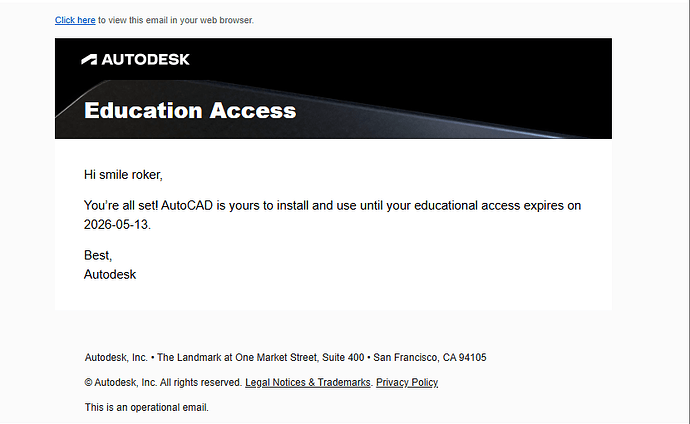Click the word AutoCAD in the message
Image resolution: width=690 pixels, height=424 pixels.
(187, 206)
